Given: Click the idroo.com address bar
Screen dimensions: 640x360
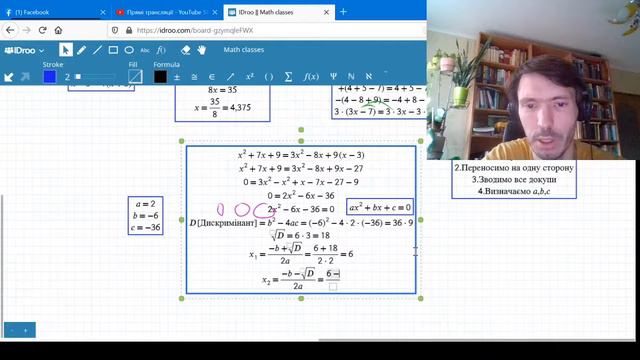Looking at the screenshot, I should pyautogui.click(x=267, y=30).
